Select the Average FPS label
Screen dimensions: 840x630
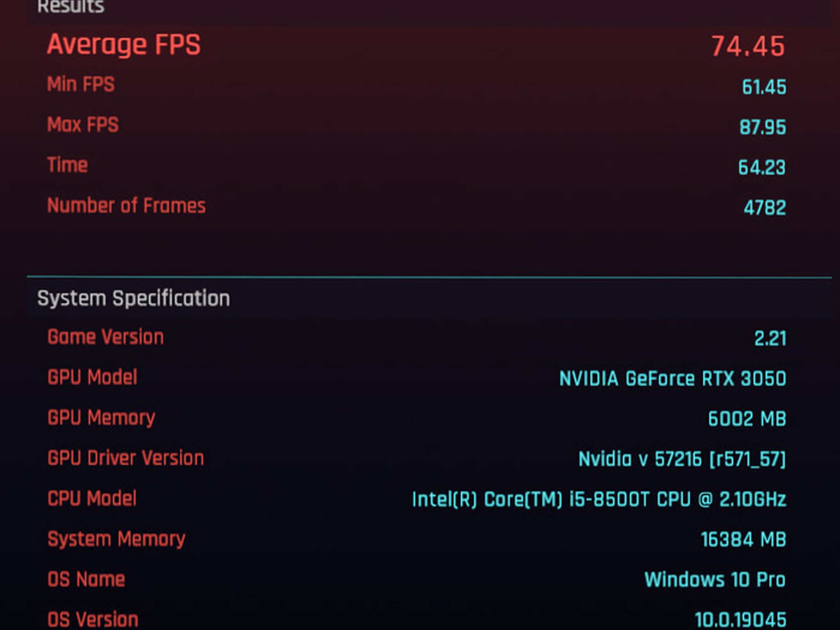click(124, 45)
